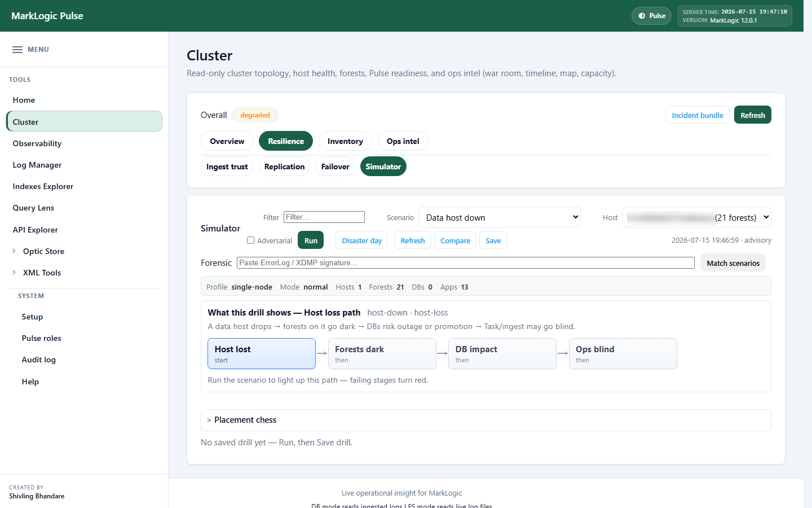The height and width of the screenshot is (508, 812).
Task: Switch to the Ops intel tab
Action: [x=403, y=141]
